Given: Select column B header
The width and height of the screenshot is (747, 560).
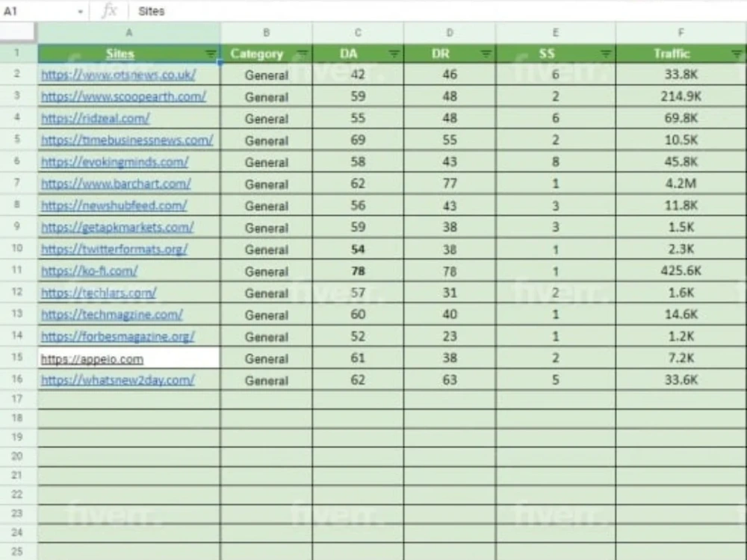Looking at the screenshot, I should tap(267, 33).
